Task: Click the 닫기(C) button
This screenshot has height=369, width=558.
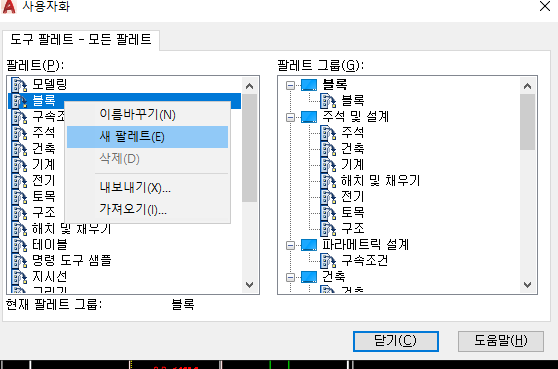Action: (396, 341)
